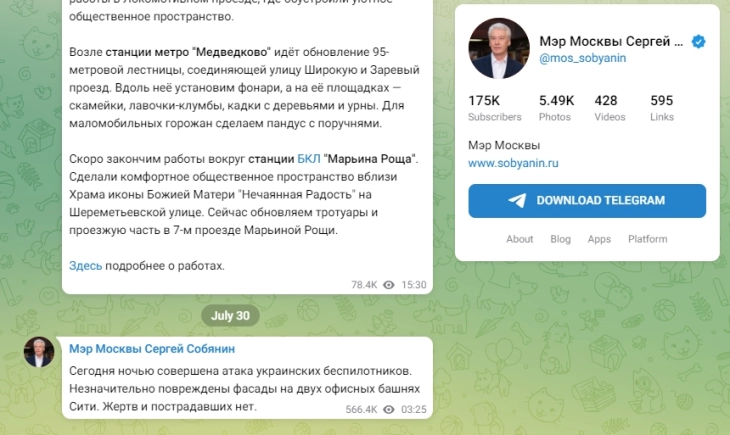The image size is (730, 435).
Task: Click the 5.49K Photos counter
Action: (556, 108)
